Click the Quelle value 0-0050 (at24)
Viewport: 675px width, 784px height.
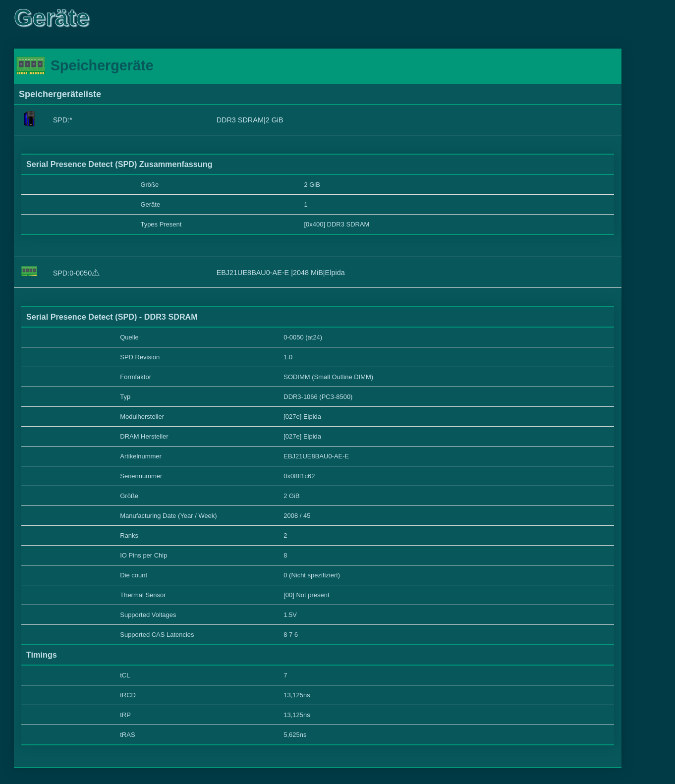pos(303,337)
